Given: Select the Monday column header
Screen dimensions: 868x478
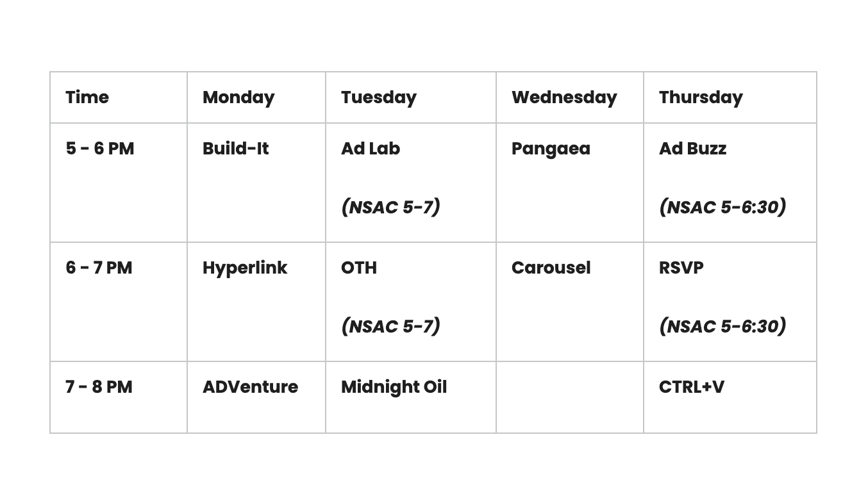Looking at the screenshot, I should (x=256, y=97).
